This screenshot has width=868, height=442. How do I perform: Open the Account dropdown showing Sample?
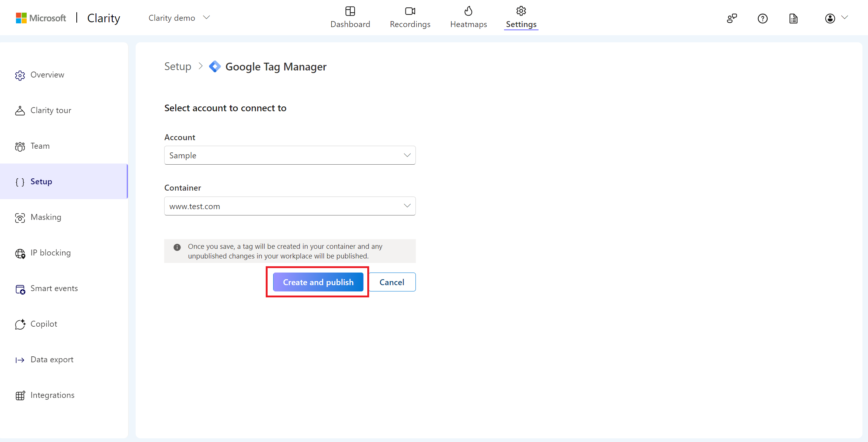tap(290, 155)
